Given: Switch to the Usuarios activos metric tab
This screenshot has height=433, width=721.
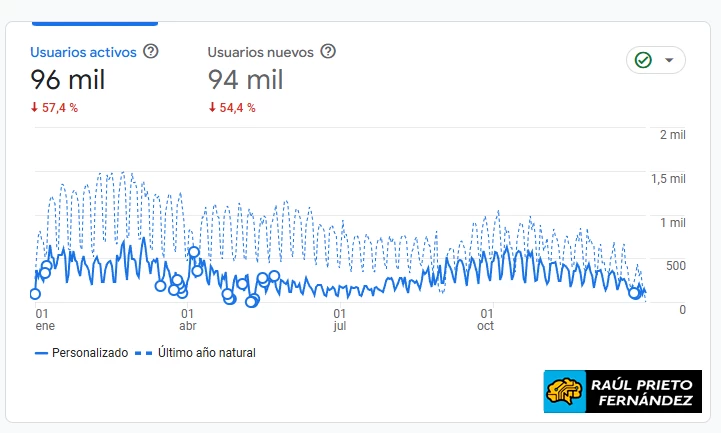Looking at the screenshot, I should 84,51.
